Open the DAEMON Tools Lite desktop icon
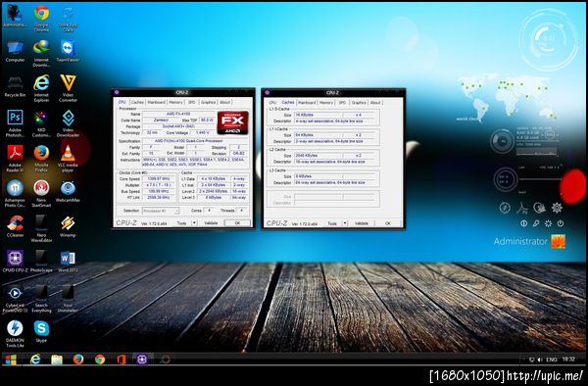 point(15,333)
